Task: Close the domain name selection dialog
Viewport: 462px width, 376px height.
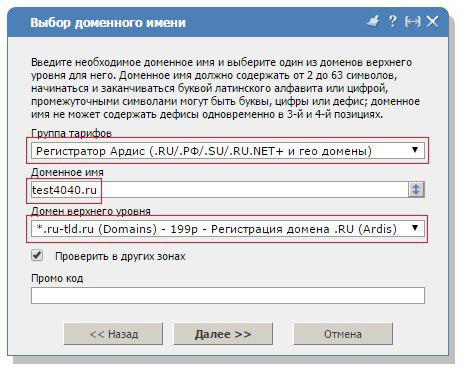Action: (x=433, y=22)
